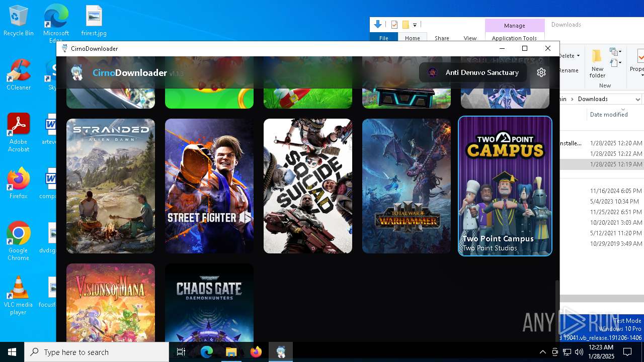
Task: Switch to the Share tab in File Explorer
Action: 442,38
